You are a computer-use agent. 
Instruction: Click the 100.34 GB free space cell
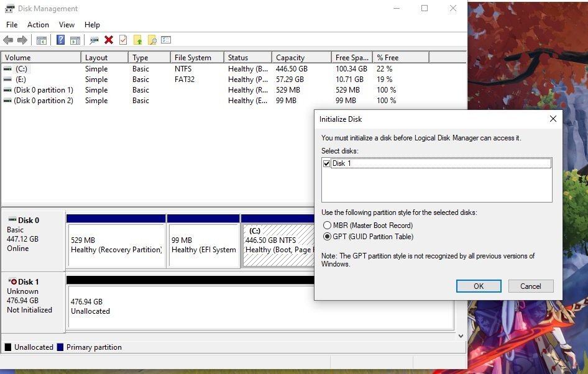point(351,69)
